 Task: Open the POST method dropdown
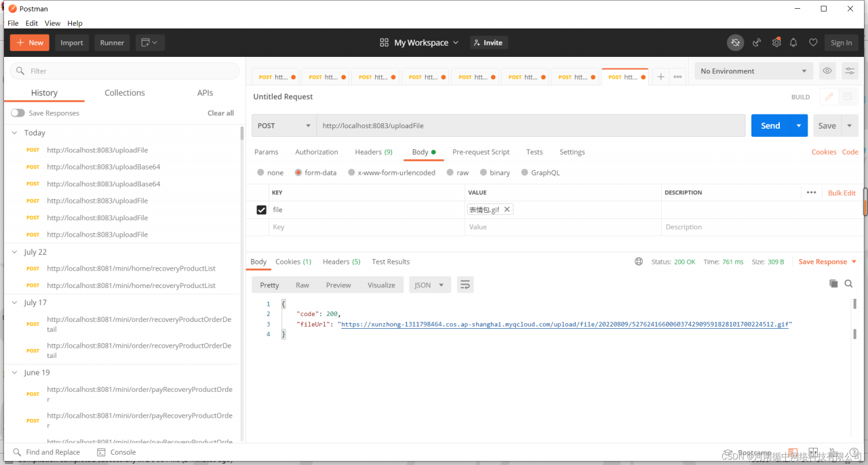click(284, 125)
